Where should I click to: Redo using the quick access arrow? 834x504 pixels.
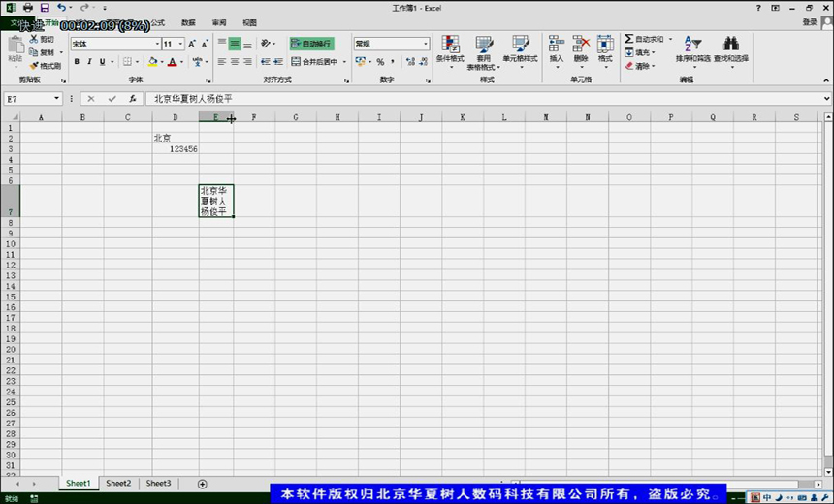click(84, 8)
